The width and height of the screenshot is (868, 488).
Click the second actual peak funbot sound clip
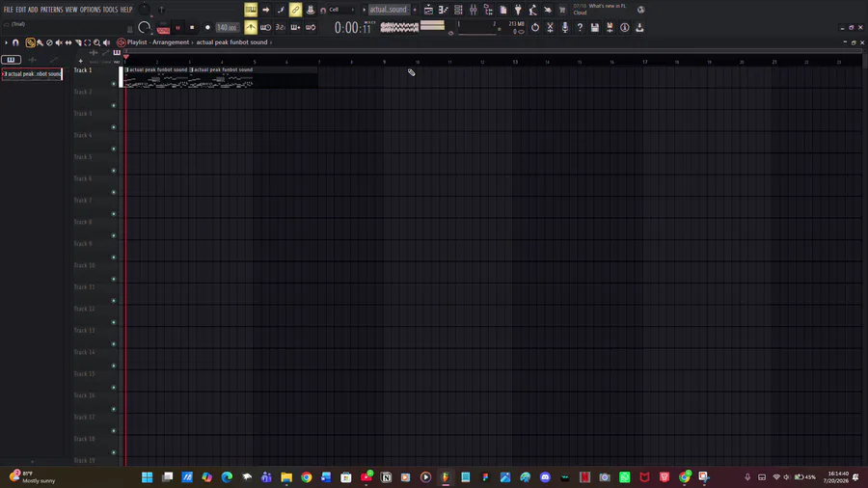222,77
